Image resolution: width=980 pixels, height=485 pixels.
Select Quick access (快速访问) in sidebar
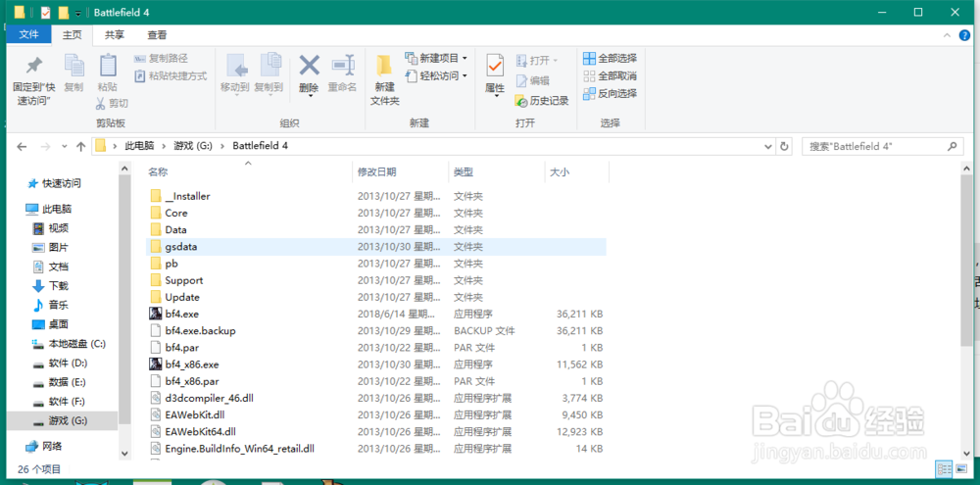pyautogui.click(x=55, y=184)
